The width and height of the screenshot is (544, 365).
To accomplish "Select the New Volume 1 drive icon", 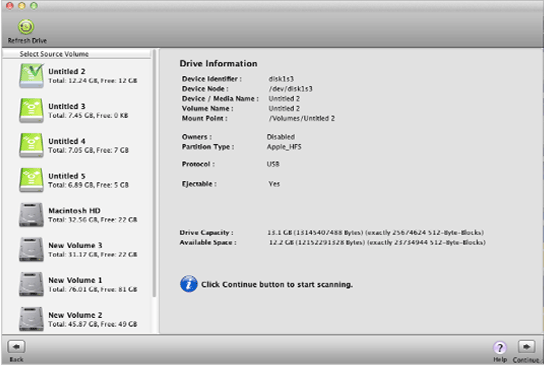I will tap(31, 284).
